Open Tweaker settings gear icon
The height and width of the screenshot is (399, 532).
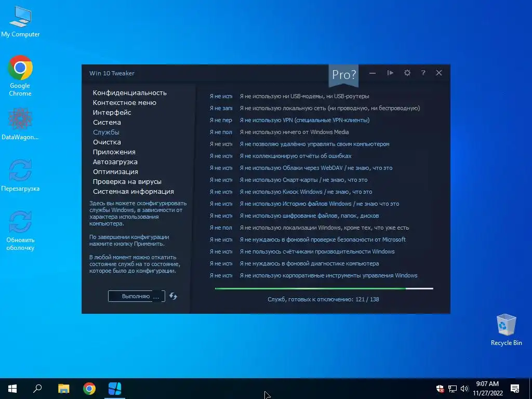[407, 73]
